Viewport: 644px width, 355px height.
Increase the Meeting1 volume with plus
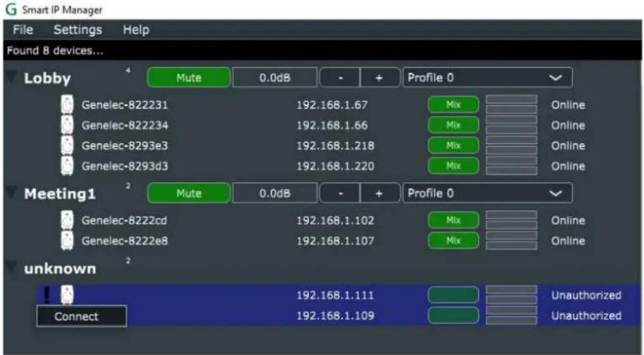click(x=379, y=193)
